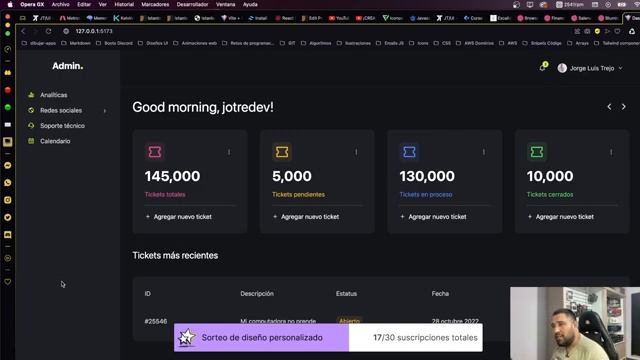Open the AWS Dominios bookmarks folder

pyautogui.click(x=475, y=43)
